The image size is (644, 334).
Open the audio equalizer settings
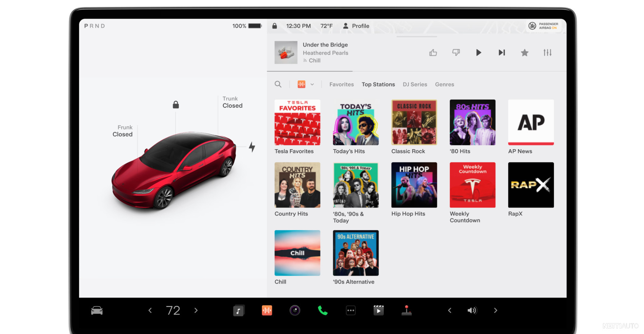[547, 53]
